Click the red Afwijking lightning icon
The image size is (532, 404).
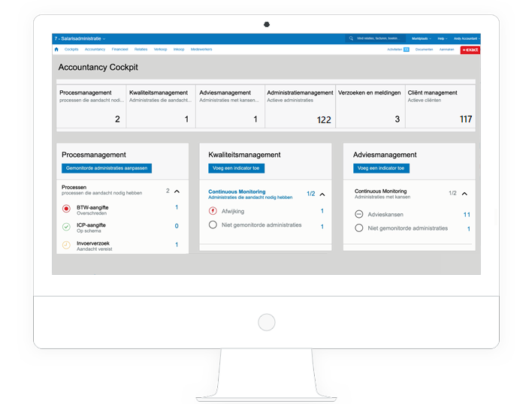tap(213, 211)
